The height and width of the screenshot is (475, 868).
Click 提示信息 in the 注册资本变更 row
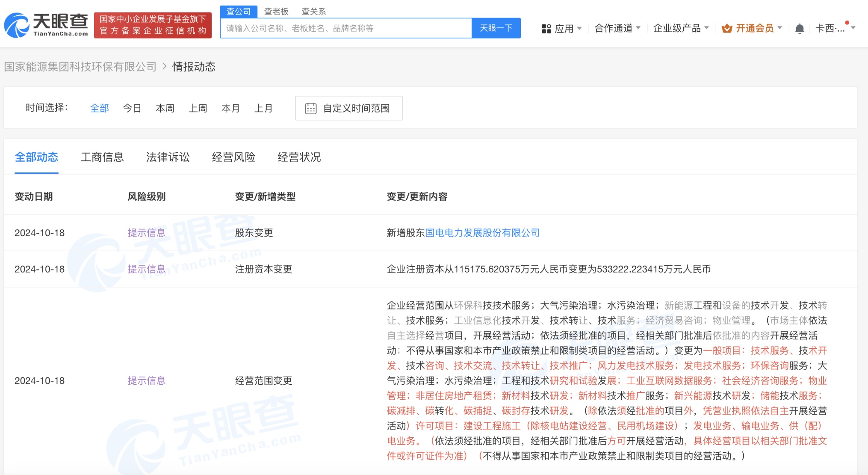(147, 269)
